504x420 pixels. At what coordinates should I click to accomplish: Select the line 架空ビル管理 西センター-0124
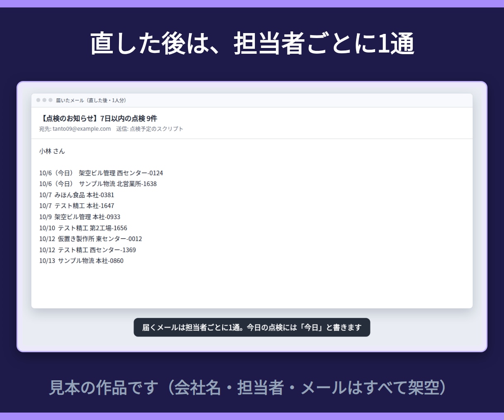[x=121, y=173]
